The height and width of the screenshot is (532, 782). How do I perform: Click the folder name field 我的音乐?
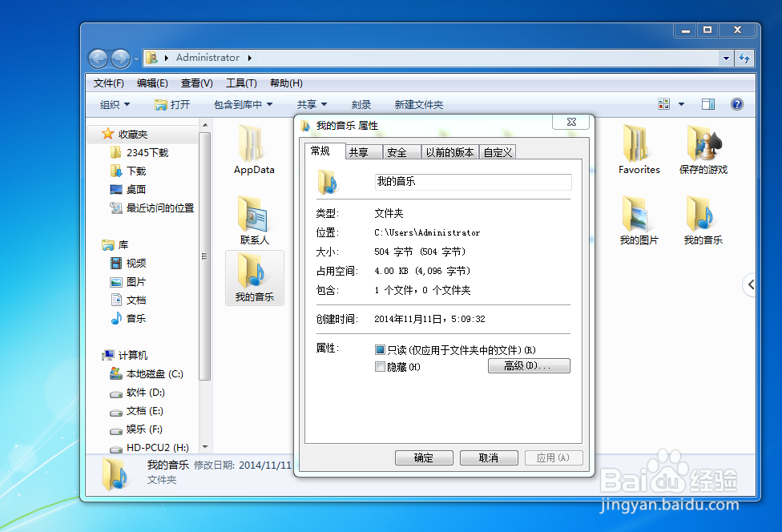473,182
